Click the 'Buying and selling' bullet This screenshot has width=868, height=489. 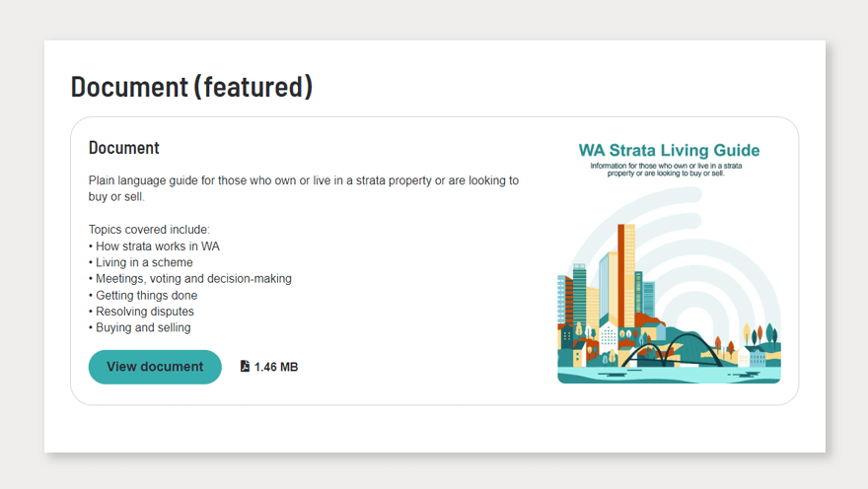point(143,327)
